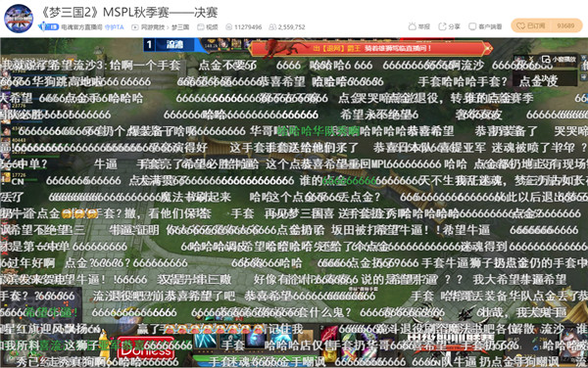Open the 梦三国 game category link

[180, 27]
